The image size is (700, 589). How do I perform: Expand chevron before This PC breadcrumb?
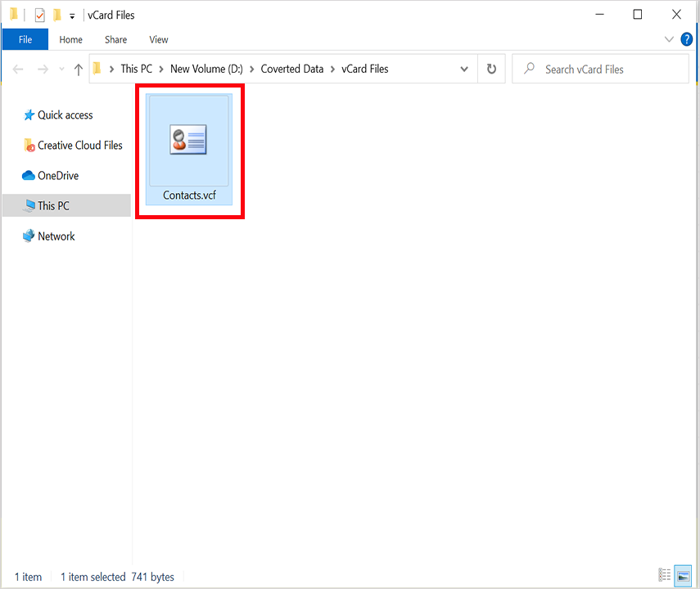(x=111, y=70)
